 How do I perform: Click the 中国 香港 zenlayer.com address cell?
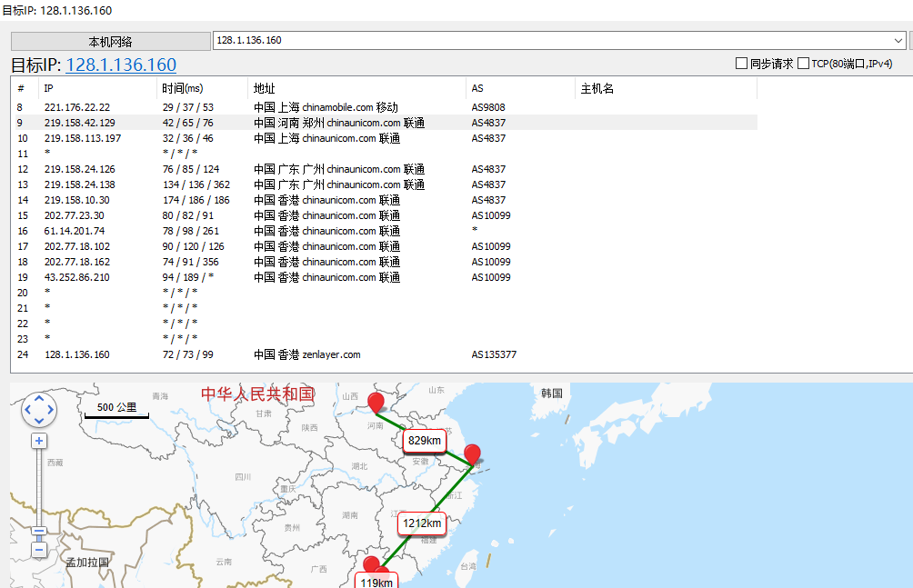tap(306, 354)
